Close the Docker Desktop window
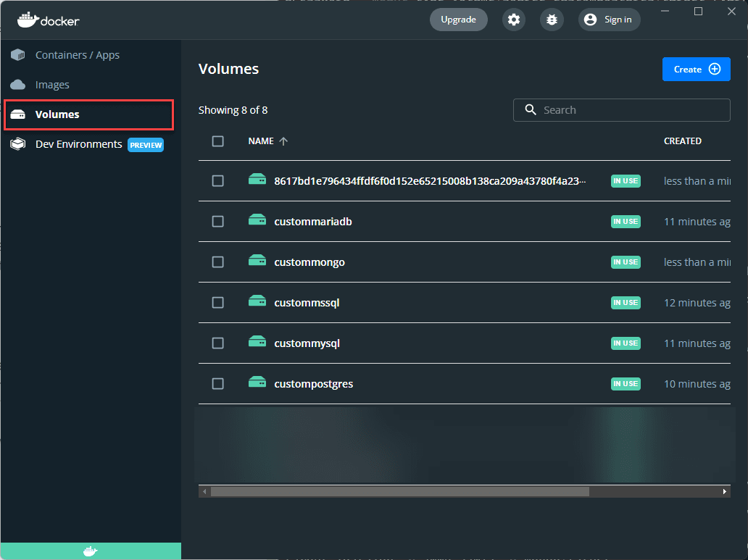The width and height of the screenshot is (748, 560). tap(731, 11)
